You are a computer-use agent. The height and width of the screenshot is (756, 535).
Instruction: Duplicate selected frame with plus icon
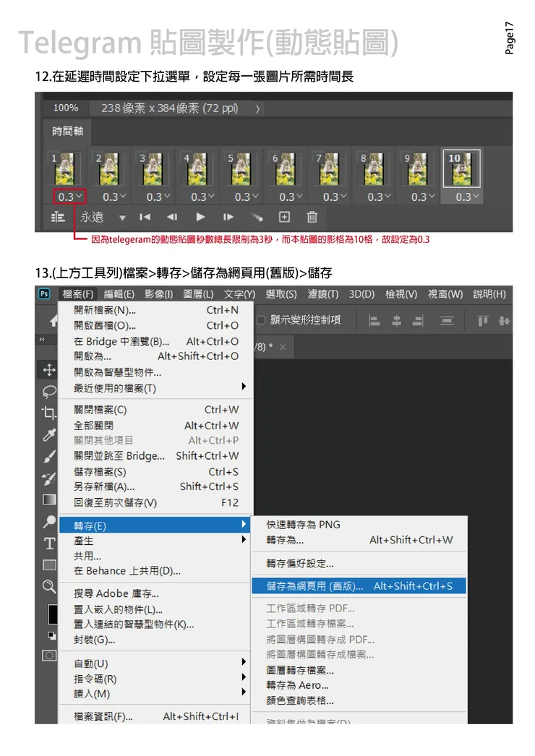[x=284, y=217]
